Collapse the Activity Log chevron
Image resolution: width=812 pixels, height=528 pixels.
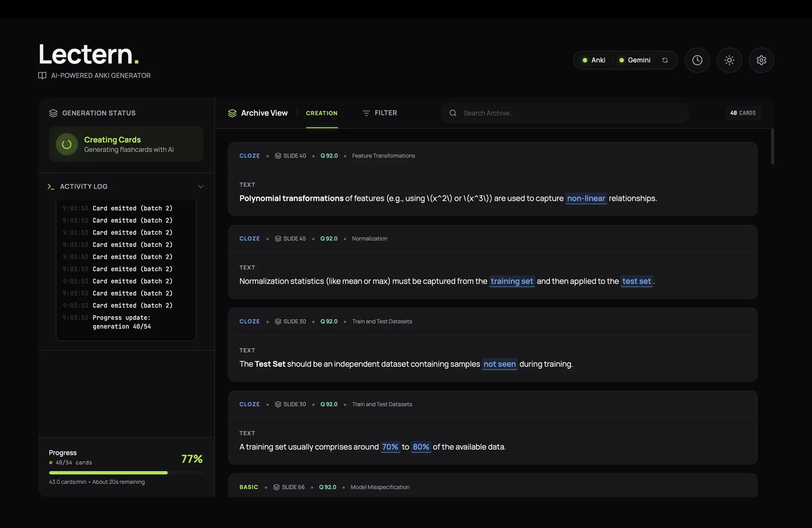(x=201, y=186)
